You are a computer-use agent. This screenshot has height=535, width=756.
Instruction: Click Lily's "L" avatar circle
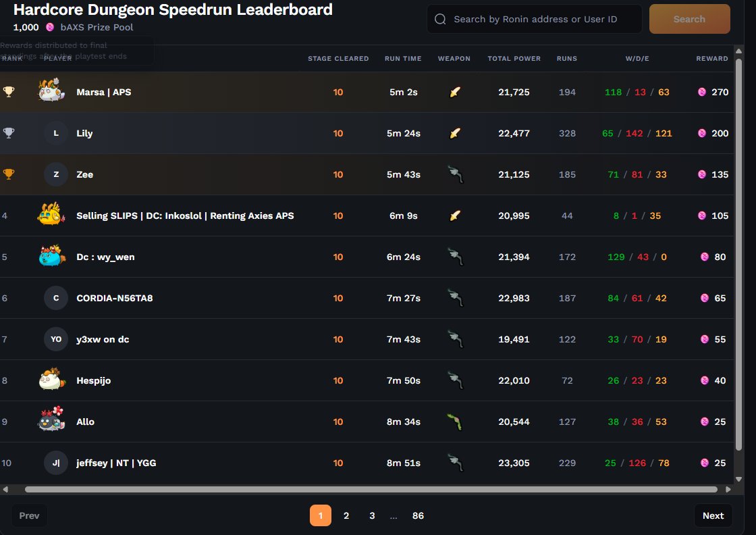[56, 133]
